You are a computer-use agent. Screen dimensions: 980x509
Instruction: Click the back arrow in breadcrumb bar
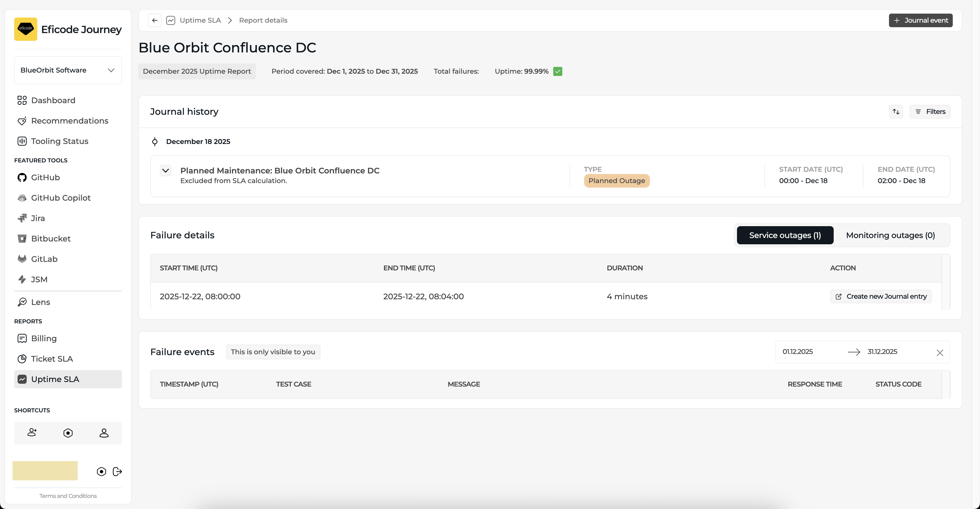[x=155, y=20]
